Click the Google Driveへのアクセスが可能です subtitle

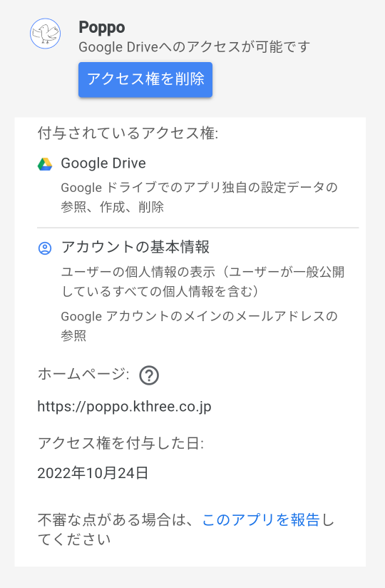(195, 47)
